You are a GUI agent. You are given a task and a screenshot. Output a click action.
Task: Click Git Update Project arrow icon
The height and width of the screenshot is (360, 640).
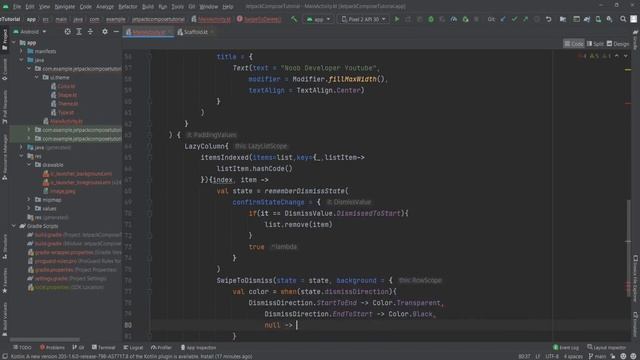pyautogui.click(x=503, y=19)
